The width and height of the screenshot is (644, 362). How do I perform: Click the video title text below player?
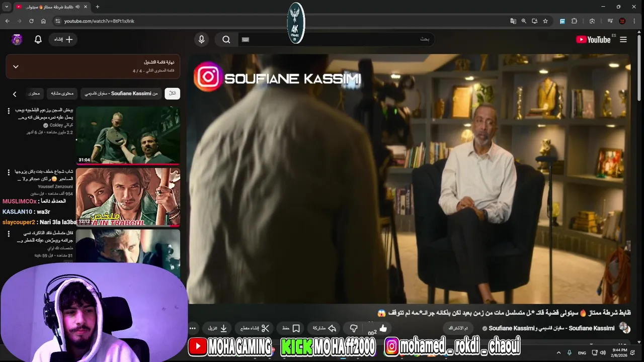pos(504,313)
